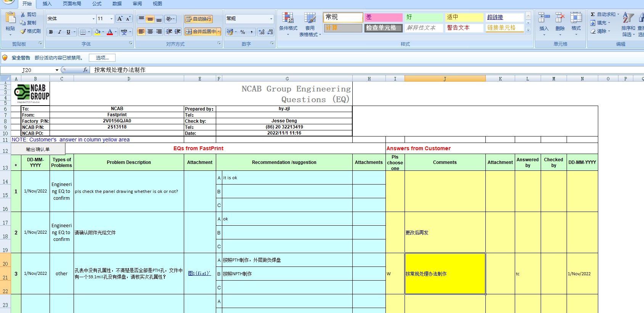The height and width of the screenshot is (313, 644).
Task: Apply percent style number format
Action: pyautogui.click(x=243, y=32)
